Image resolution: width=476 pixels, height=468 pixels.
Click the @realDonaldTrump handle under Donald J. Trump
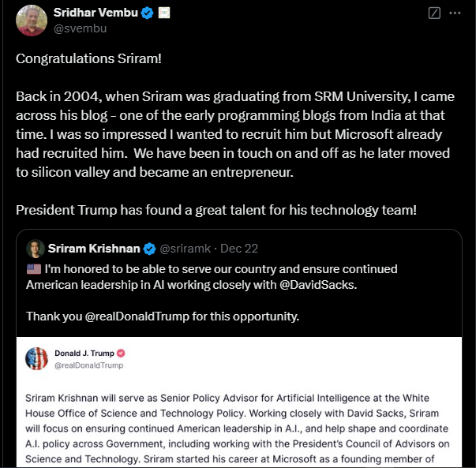pyautogui.click(x=88, y=365)
